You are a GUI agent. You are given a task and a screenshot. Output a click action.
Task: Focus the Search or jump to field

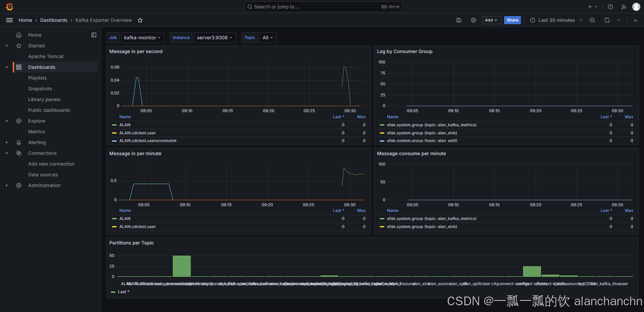(x=323, y=7)
